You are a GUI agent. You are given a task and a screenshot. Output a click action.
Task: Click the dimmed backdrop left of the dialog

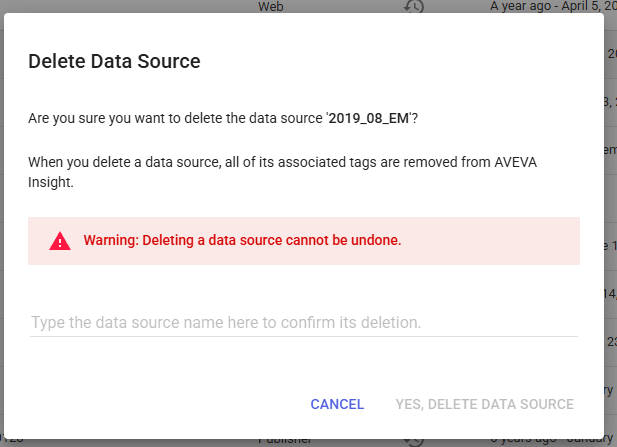coord(2,224)
